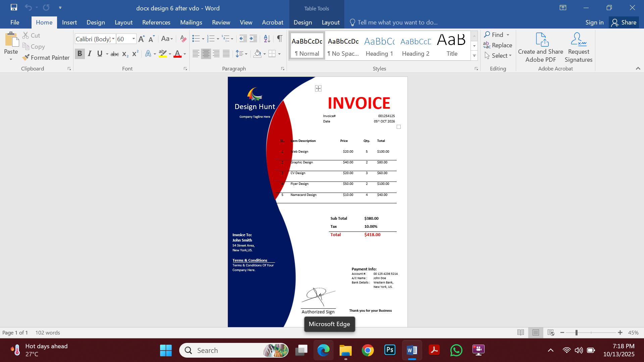Activate the Format Painter
Image resolution: width=644 pixels, height=362 pixels.
[x=46, y=57]
